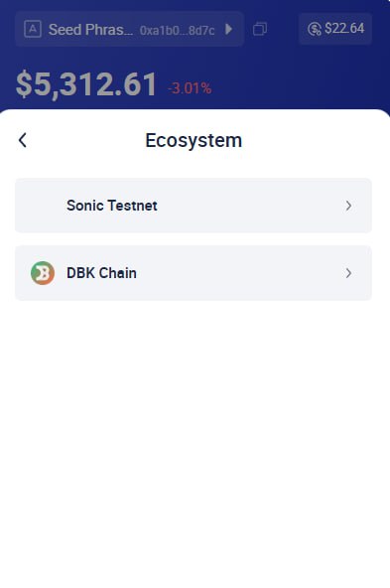Select the Sonic Testnet ecosystem row

click(194, 206)
